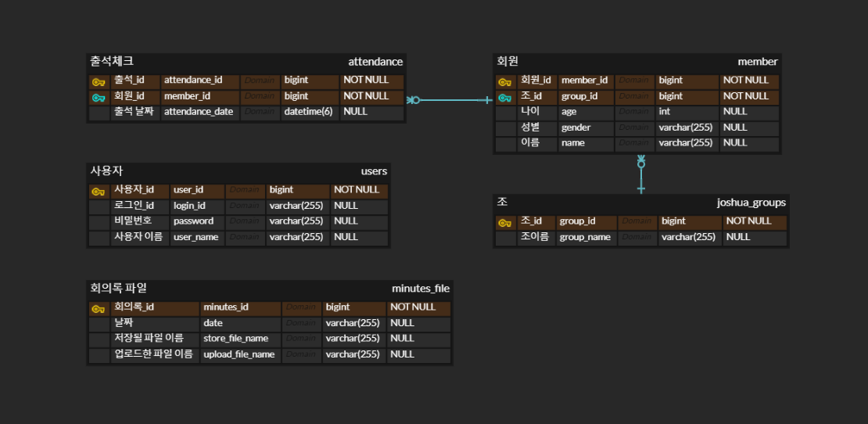Click the crow's foot connector at attendance table

[x=414, y=100]
